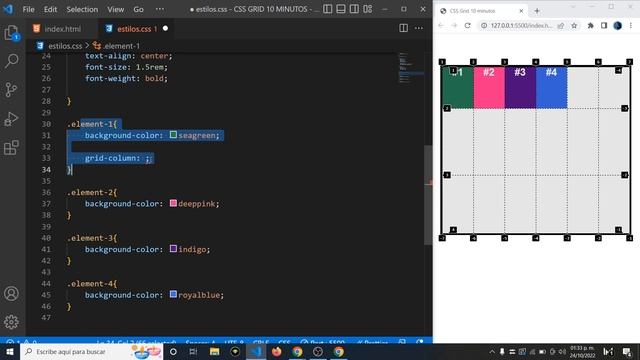Open File Explorer from the taskbar
640x360 pixels.
tap(214, 351)
